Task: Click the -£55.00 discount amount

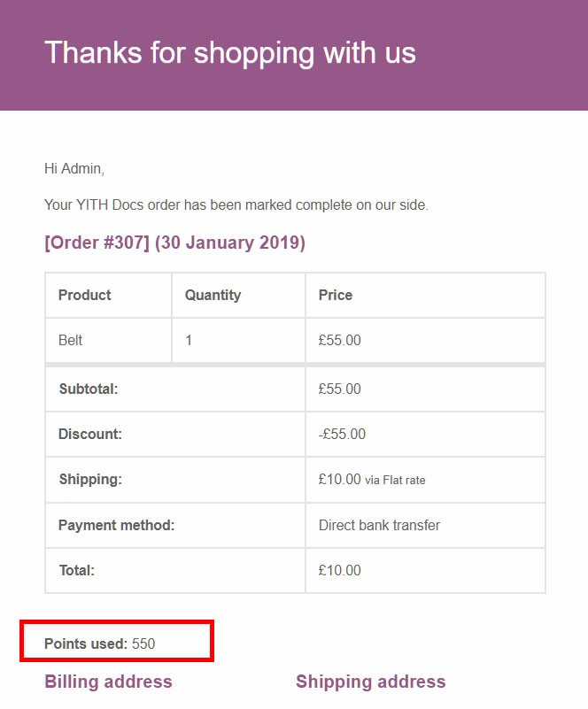Action: tap(342, 434)
